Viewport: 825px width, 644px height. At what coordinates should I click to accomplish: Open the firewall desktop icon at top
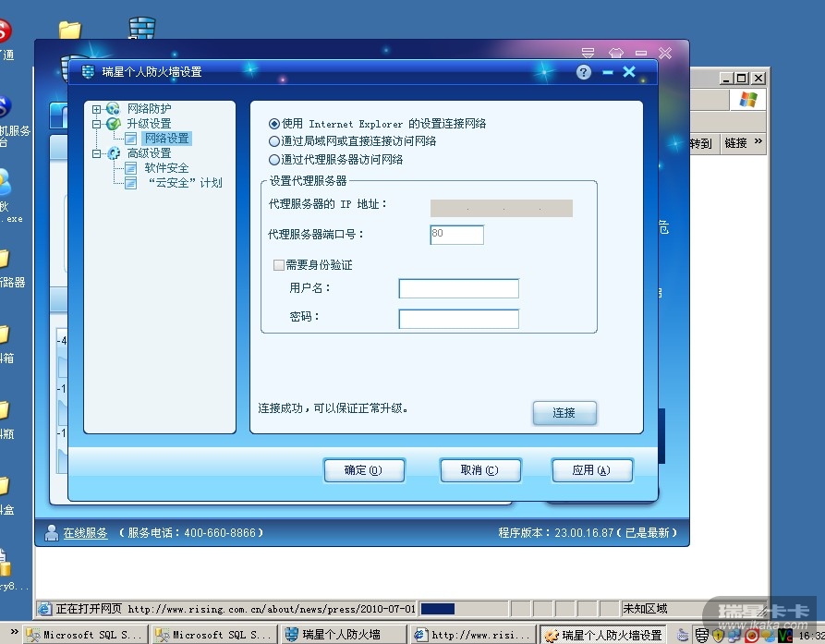(x=142, y=28)
